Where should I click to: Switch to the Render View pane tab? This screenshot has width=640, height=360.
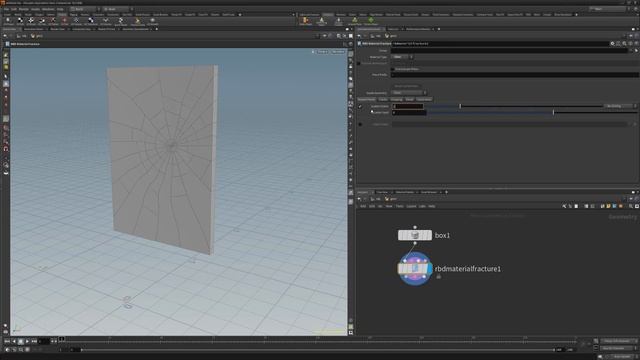click(x=57, y=29)
